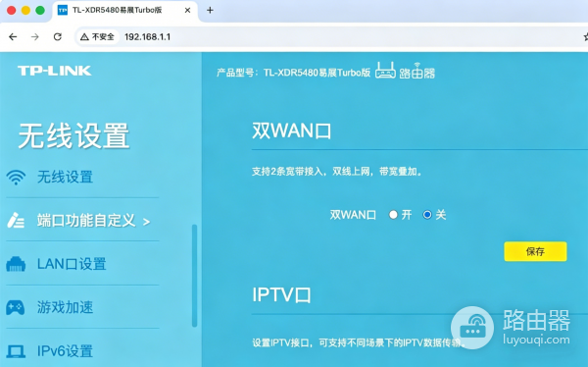Click the 不安全 security warning badge

(98, 37)
